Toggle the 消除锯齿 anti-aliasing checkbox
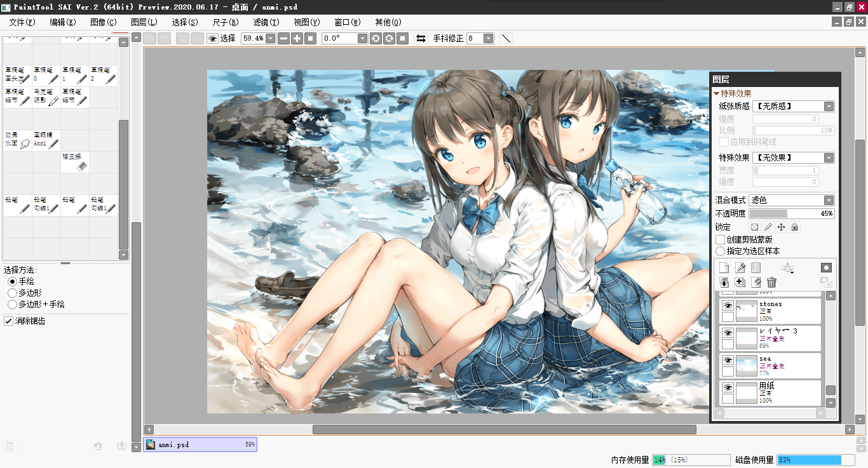The height and width of the screenshot is (468, 868). pos(8,321)
